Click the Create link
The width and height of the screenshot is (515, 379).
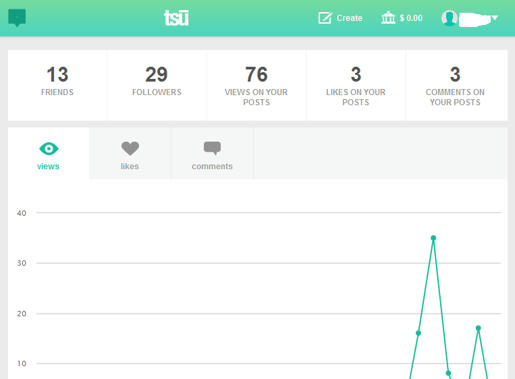(349, 18)
